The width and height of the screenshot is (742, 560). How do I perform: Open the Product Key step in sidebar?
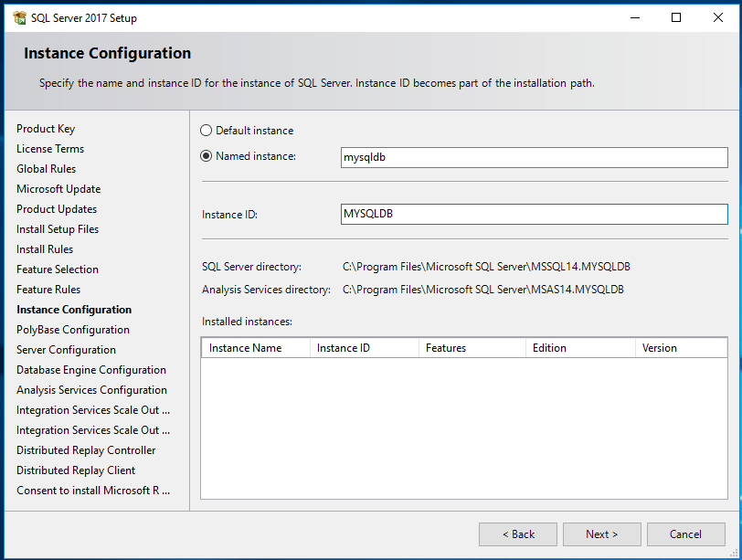tap(46, 129)
